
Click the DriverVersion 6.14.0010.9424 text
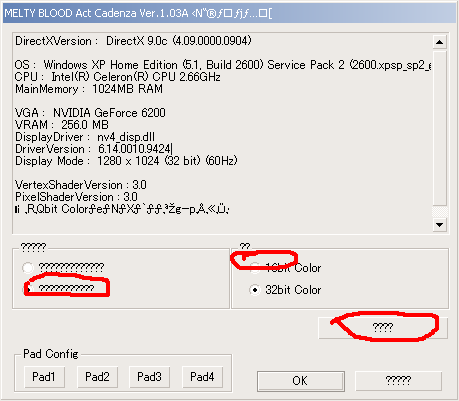tap(93, 149)
